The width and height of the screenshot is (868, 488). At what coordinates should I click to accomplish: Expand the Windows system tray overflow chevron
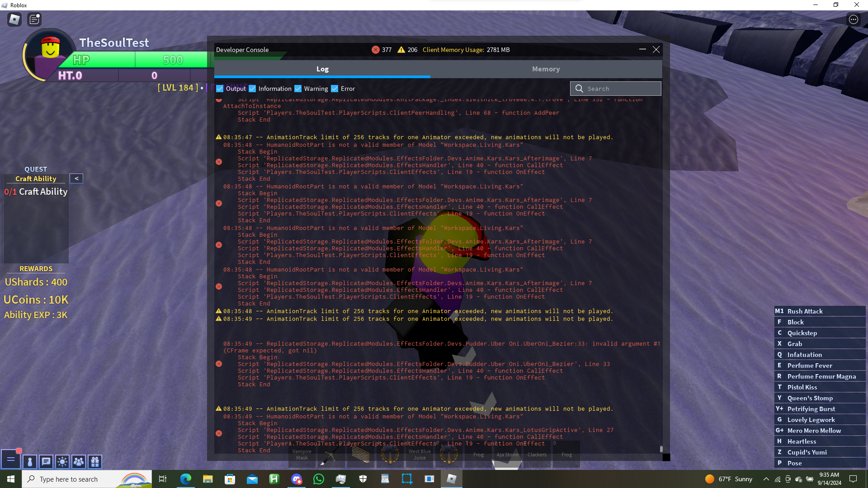pos(766,479)
